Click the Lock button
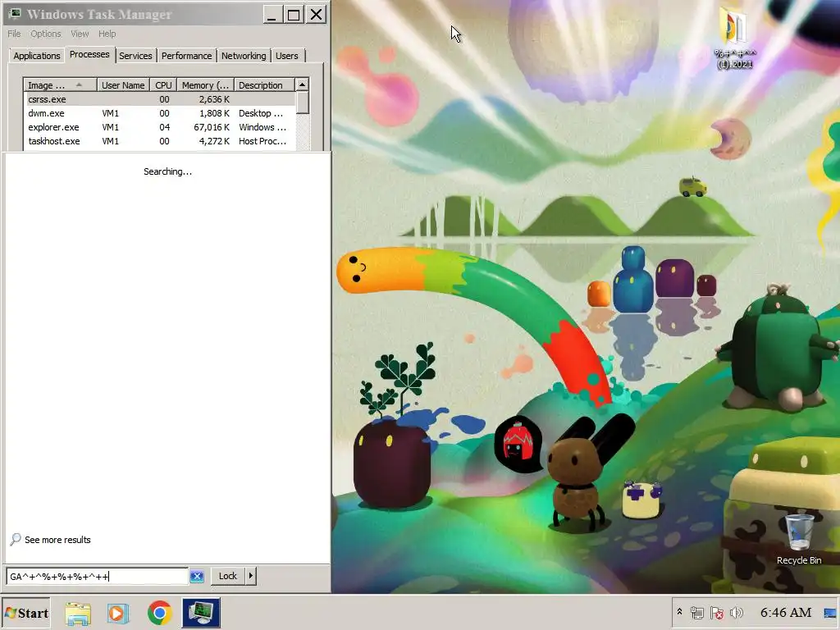 coord(228,576)
